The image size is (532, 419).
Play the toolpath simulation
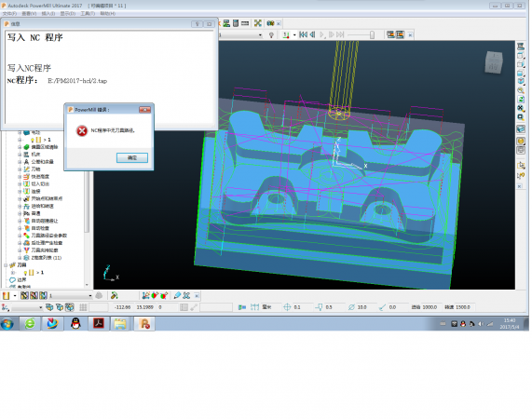[x=322, y=34]
